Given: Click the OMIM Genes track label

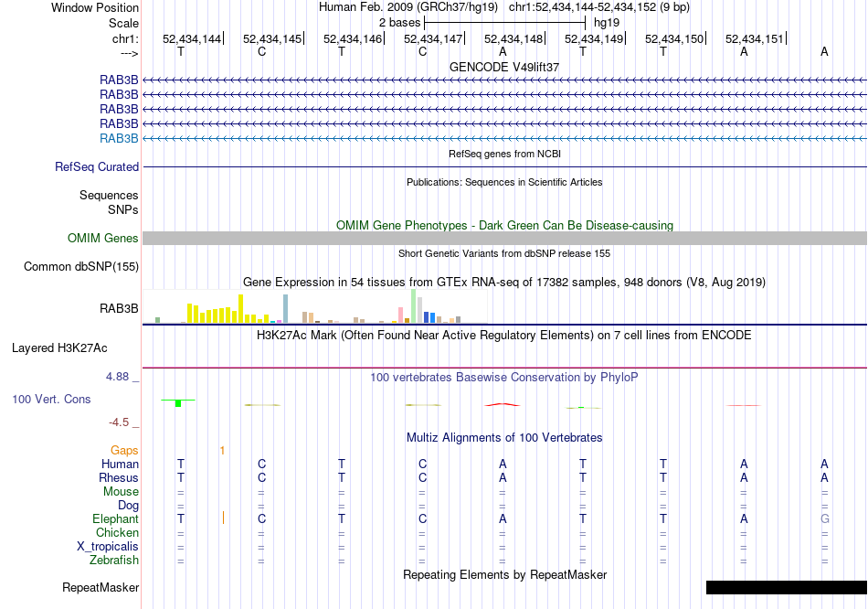Looking at the screenshot, I should tap(103, 239).
